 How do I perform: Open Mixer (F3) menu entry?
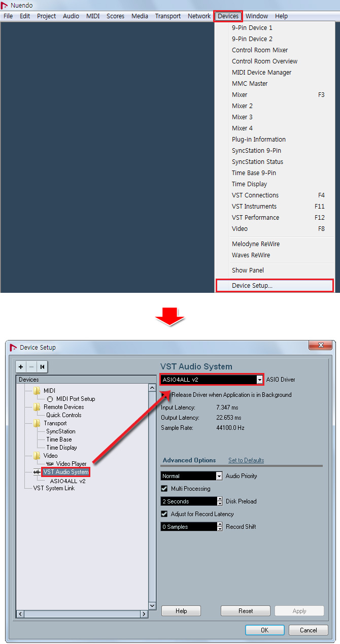[x=275, y=95]
